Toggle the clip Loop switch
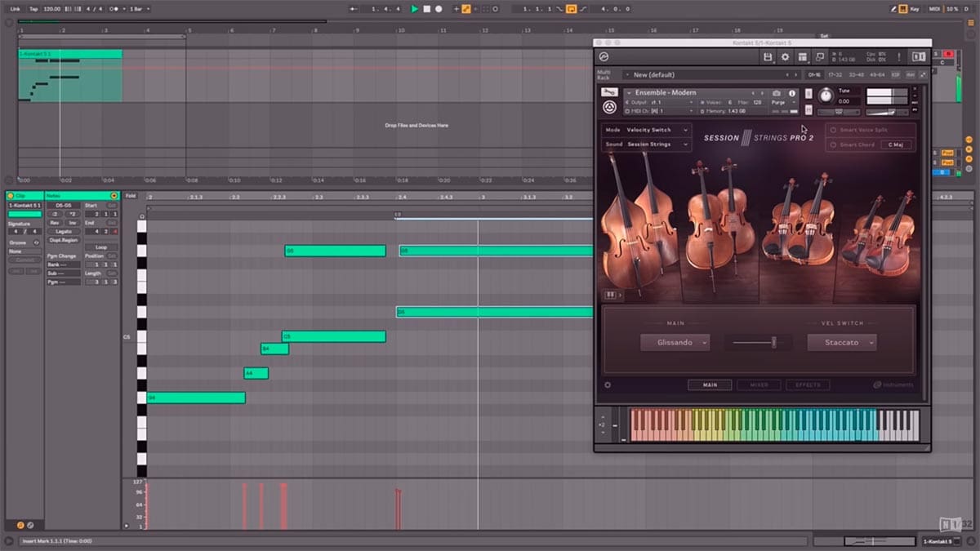 (x=100, y=247)
